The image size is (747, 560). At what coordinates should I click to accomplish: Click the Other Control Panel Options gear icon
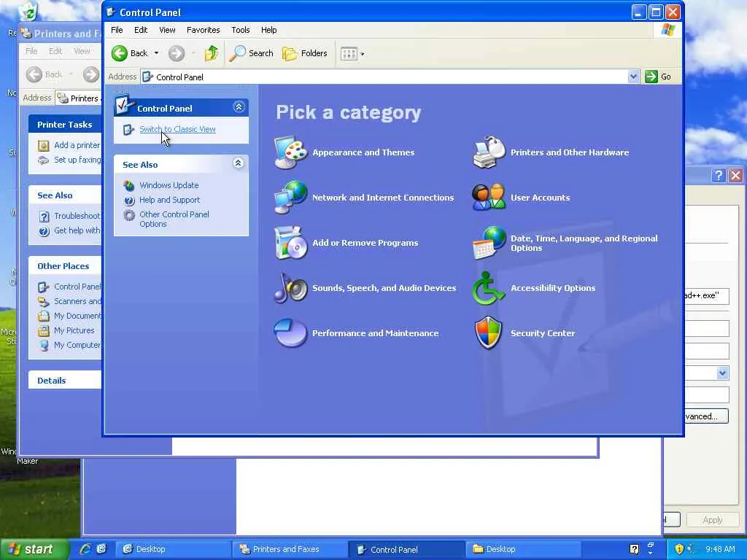(x=129, y=215)
